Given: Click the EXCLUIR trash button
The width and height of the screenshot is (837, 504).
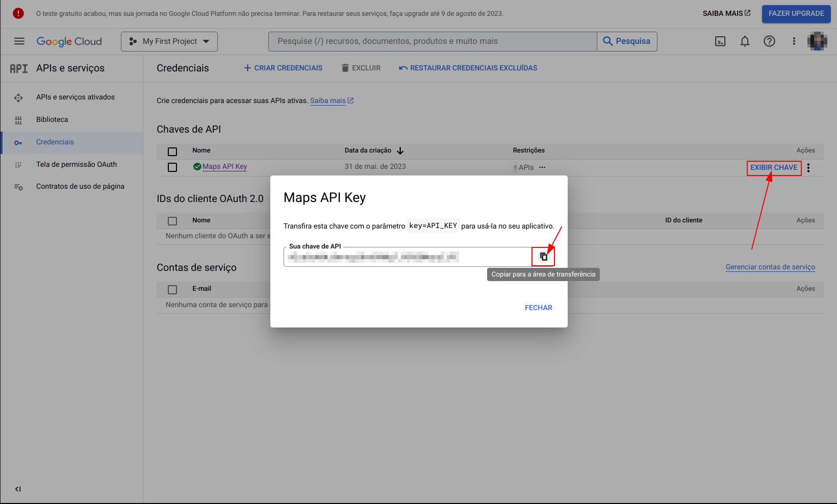Looking at the screenshot, I should point(361,68).
